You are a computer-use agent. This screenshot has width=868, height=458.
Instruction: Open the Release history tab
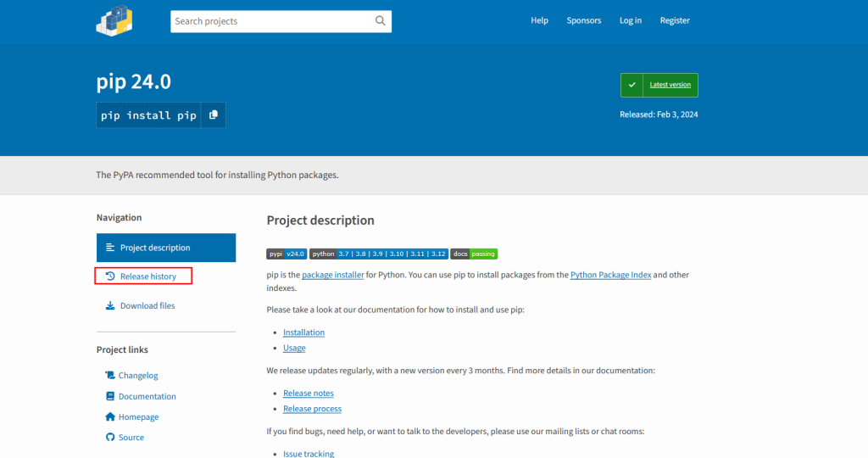(147, 276)
